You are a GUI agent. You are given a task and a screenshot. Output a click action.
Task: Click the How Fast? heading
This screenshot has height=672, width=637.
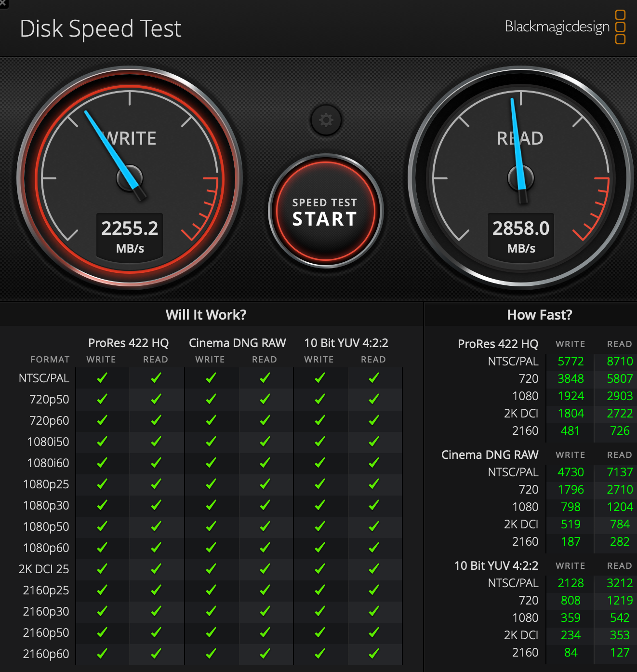[x=540, y=315]
